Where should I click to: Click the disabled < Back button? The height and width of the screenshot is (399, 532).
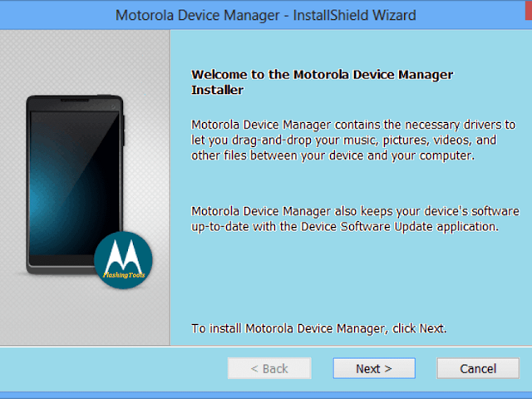click(x=269, y=368)
